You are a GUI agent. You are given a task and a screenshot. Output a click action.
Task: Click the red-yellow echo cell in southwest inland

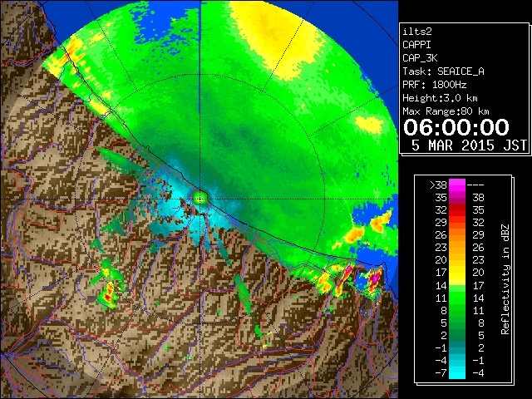click(x=109, y=294)
